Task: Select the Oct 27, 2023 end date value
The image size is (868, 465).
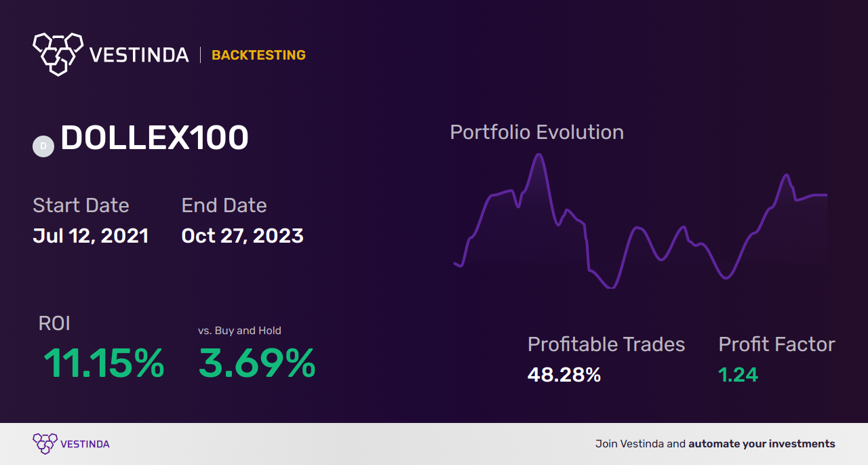Action: (243, 236)
